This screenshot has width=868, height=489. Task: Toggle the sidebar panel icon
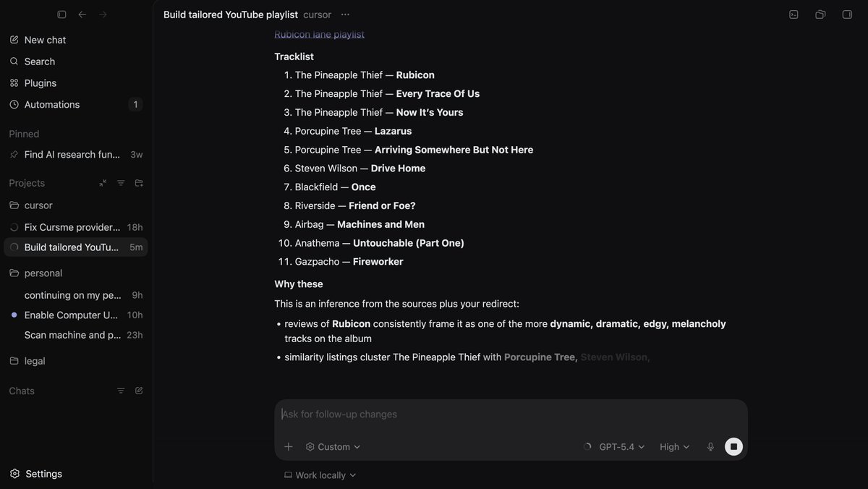pyautogui.click(x=61, y=14)
